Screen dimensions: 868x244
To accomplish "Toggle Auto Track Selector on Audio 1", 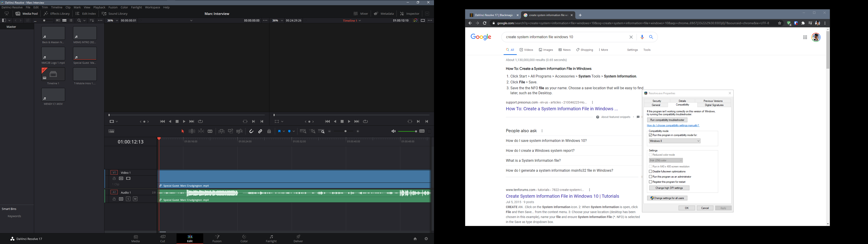I will pos(121,199).
